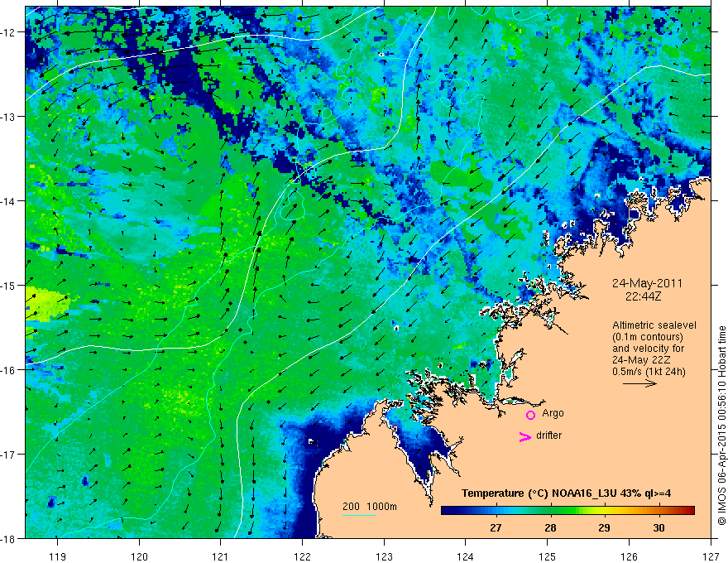Click latitude axis label '-14'
This screenshot has width=728, height=563.
coord(8,201)
